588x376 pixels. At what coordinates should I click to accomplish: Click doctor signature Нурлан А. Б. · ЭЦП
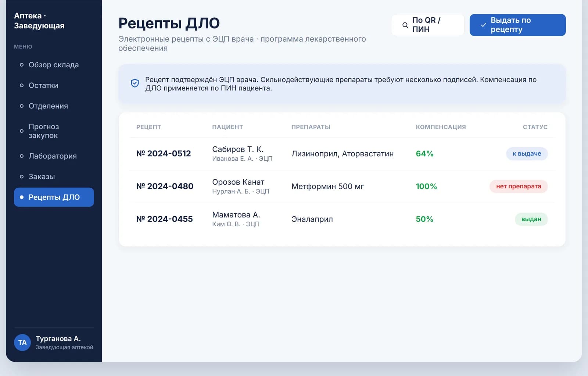[x=241, y=191]
